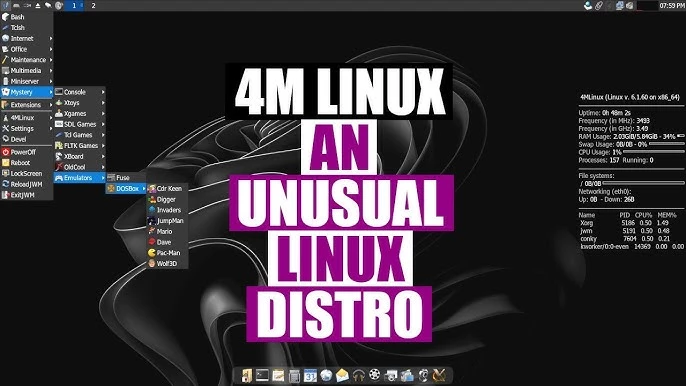Launch Pac-Man from the DOSBox menu
The width and height of the screenshot is (686, 386).
tap(168, 253)
